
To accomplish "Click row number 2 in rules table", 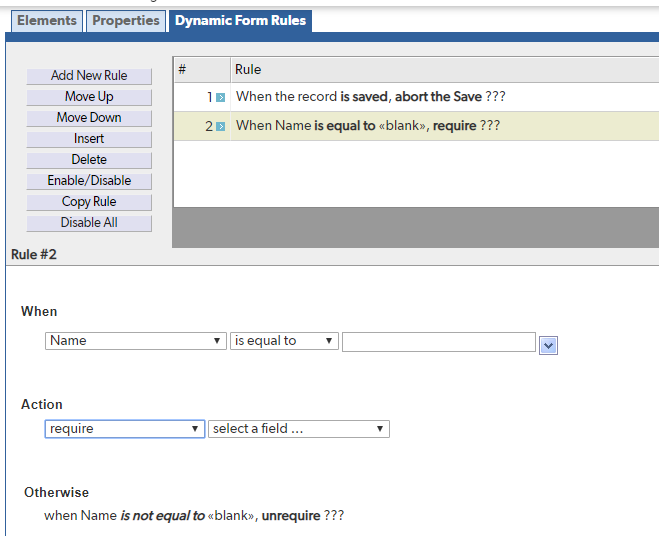I will pos(209,127).
